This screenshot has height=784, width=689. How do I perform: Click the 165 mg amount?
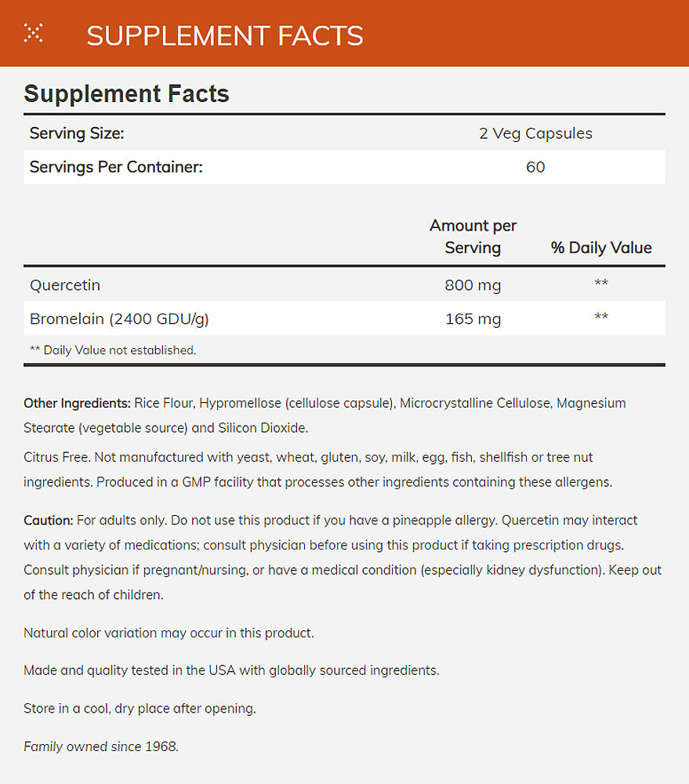point(473,319)
